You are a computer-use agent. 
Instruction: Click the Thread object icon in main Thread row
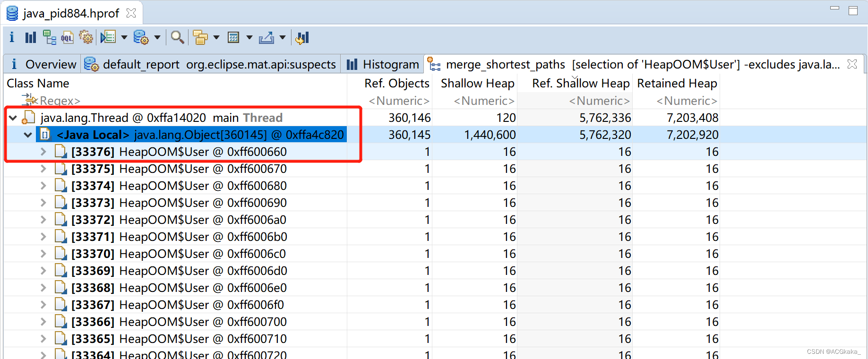29,117
